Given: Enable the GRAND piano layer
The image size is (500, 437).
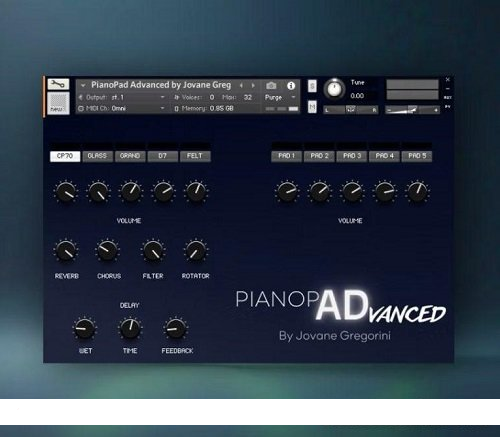Looking at the screenshot, I should [x=130, y=156].
